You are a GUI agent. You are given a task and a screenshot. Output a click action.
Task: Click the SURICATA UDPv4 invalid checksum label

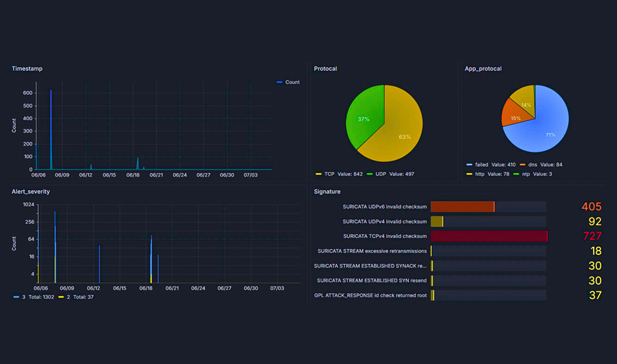[x=384, y=222]
